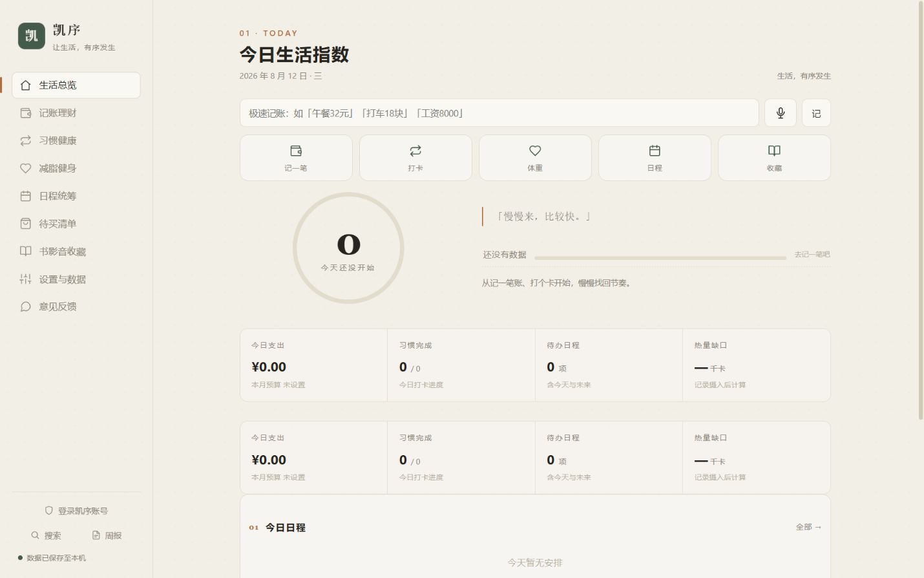Click the 今天还没开始 score circle

348,248
